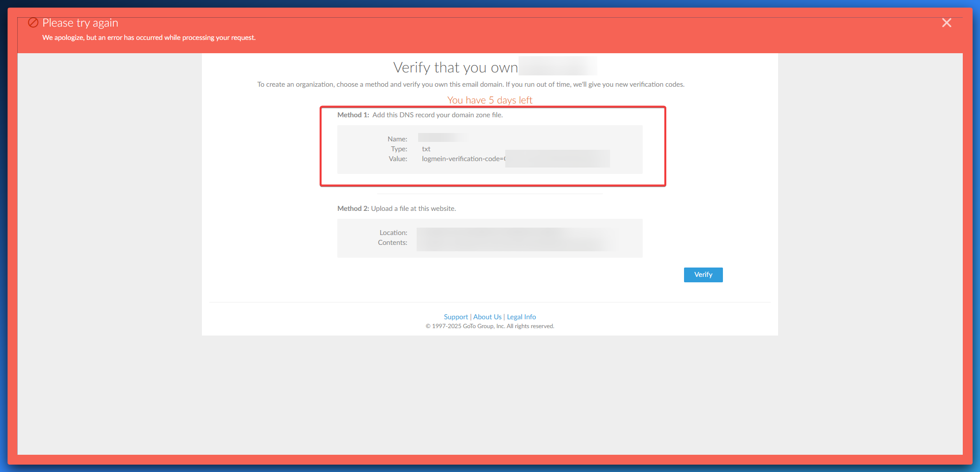Click the error apology message text
Image resolution: width=980 pixels, height=472 pixels.
[x=149, y=37]
